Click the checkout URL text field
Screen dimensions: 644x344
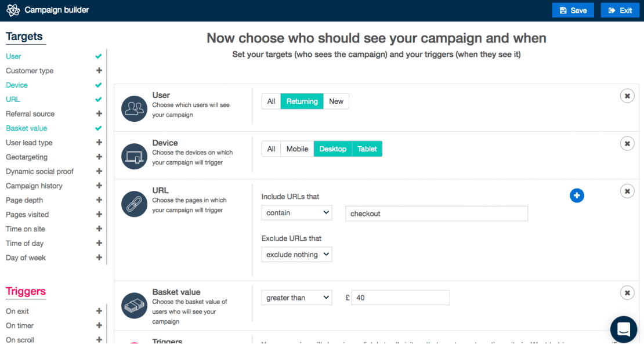(437, 213)
